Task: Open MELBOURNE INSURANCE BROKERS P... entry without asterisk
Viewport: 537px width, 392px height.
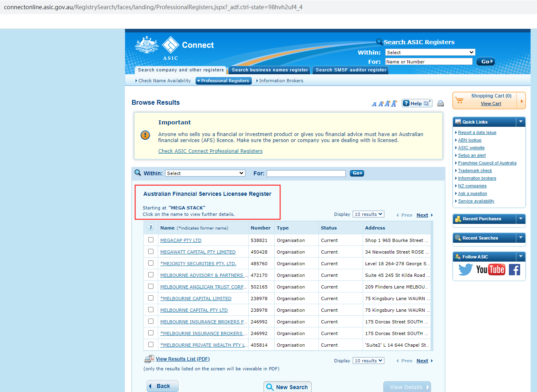Action: [204, 322]
